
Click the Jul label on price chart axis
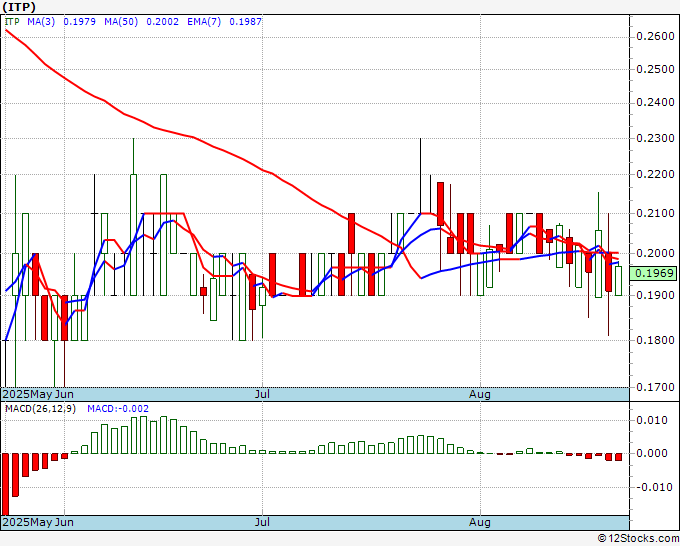[262, 394]
